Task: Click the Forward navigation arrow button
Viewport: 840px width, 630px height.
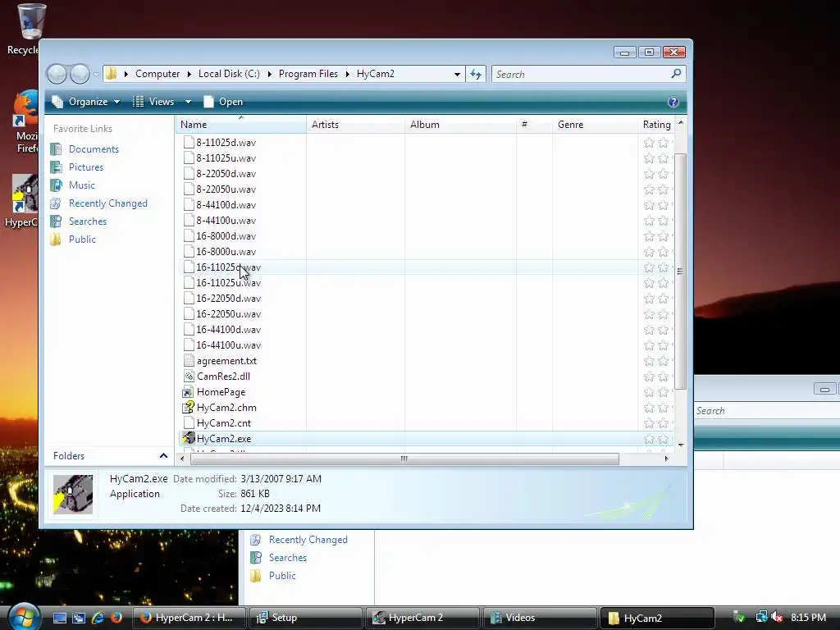Action: pyautogui.click(x=80, y=74)
